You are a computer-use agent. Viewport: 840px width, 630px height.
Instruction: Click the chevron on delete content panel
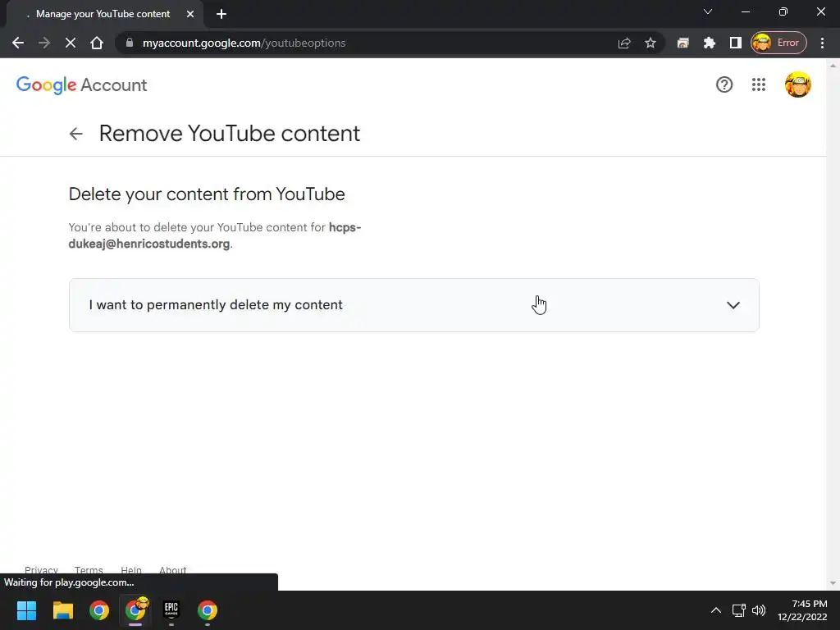733,305
